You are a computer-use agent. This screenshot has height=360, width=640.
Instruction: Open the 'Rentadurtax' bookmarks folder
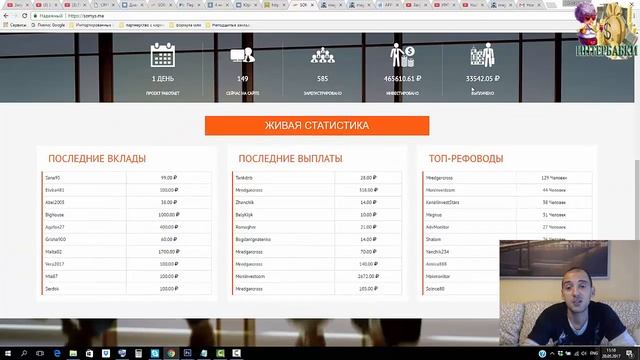pos(228,25)
